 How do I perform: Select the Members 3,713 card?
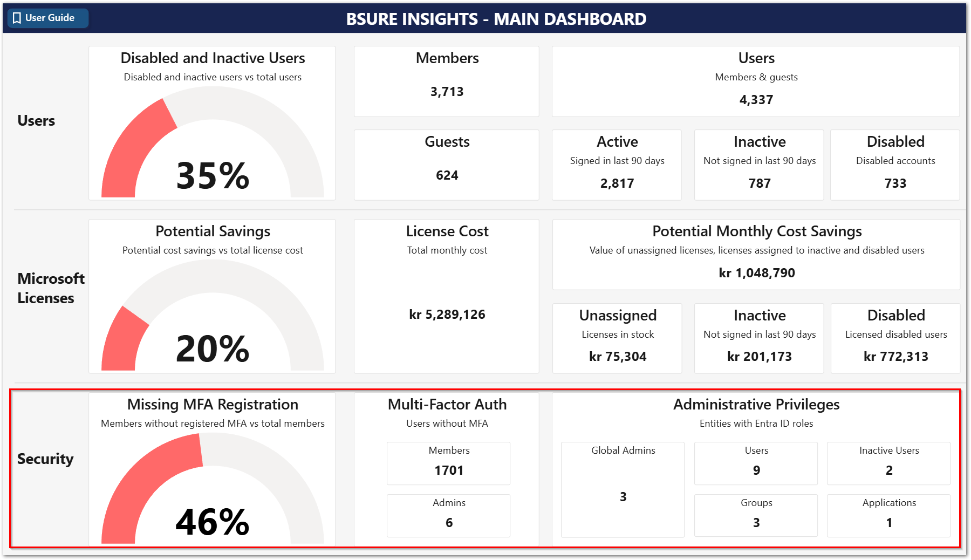(447, 81)
